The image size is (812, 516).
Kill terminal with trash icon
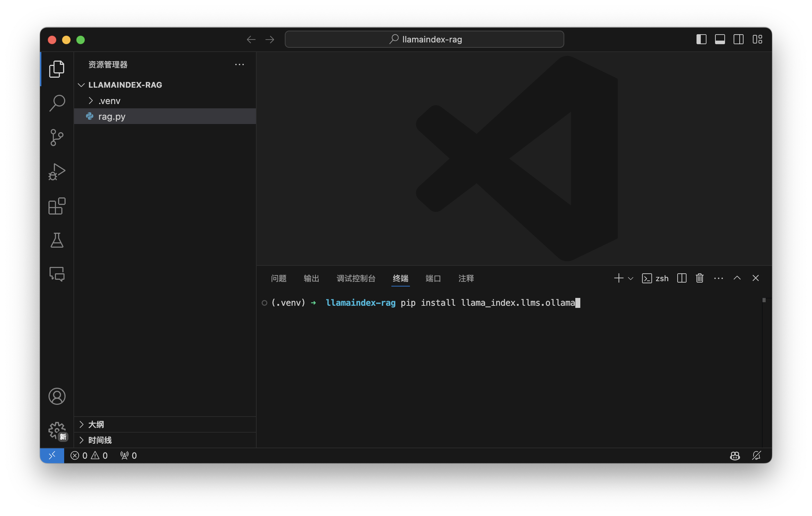[699, 278]
